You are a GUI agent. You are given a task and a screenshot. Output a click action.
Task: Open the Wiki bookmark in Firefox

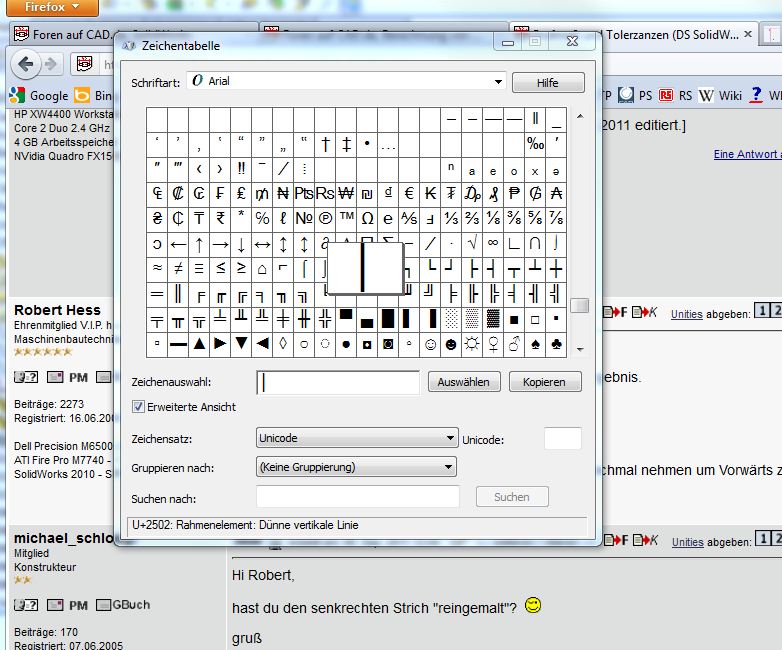tap(720, 95)
